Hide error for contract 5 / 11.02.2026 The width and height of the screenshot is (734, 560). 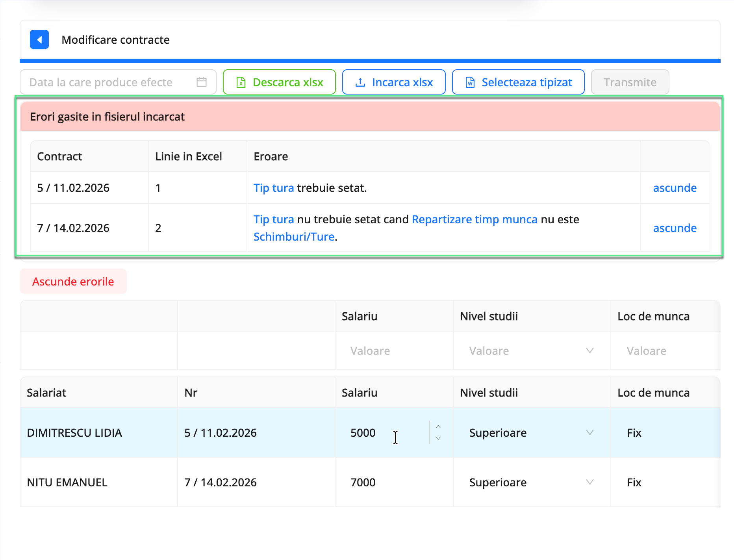675,188
